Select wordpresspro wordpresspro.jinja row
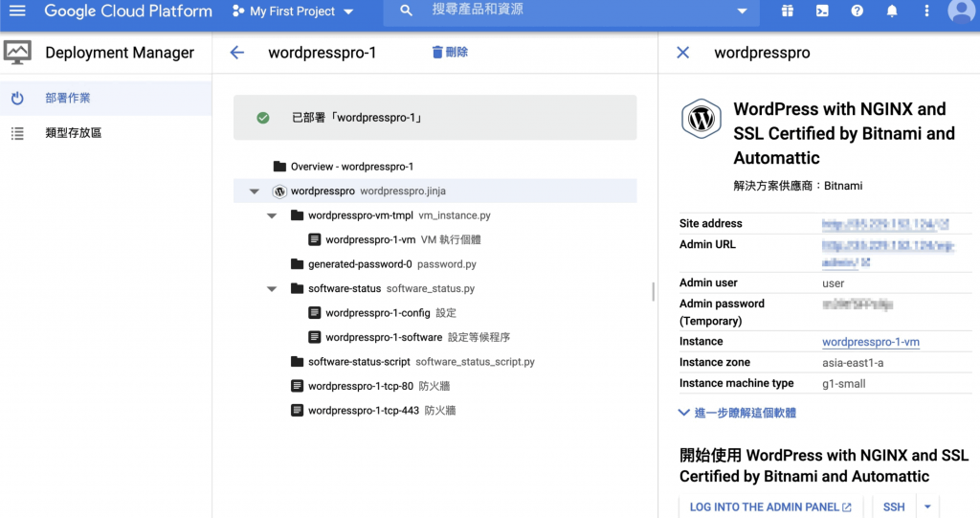The height and width of the screenshot is (518, 980). point(435,191)
